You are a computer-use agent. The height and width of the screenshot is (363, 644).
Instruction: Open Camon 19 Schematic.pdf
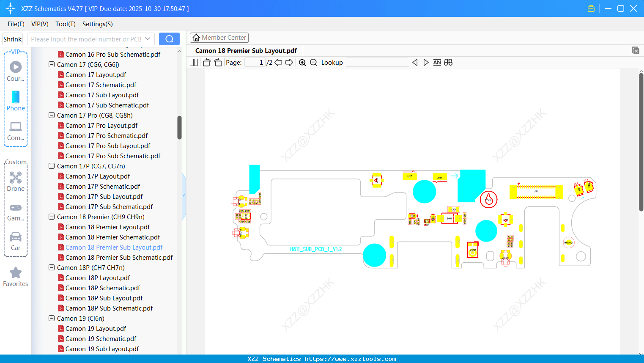pos(101,339)
